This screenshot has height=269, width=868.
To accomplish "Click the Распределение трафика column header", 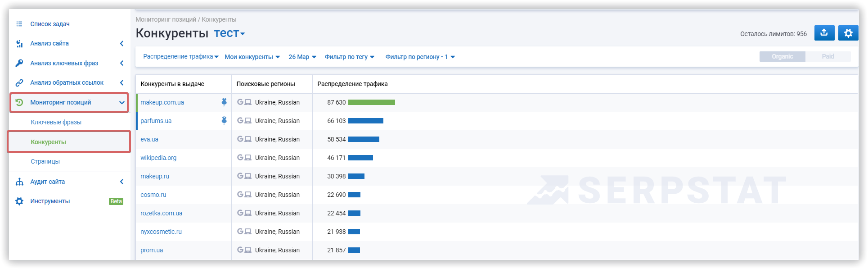I will tap(352, 84).
